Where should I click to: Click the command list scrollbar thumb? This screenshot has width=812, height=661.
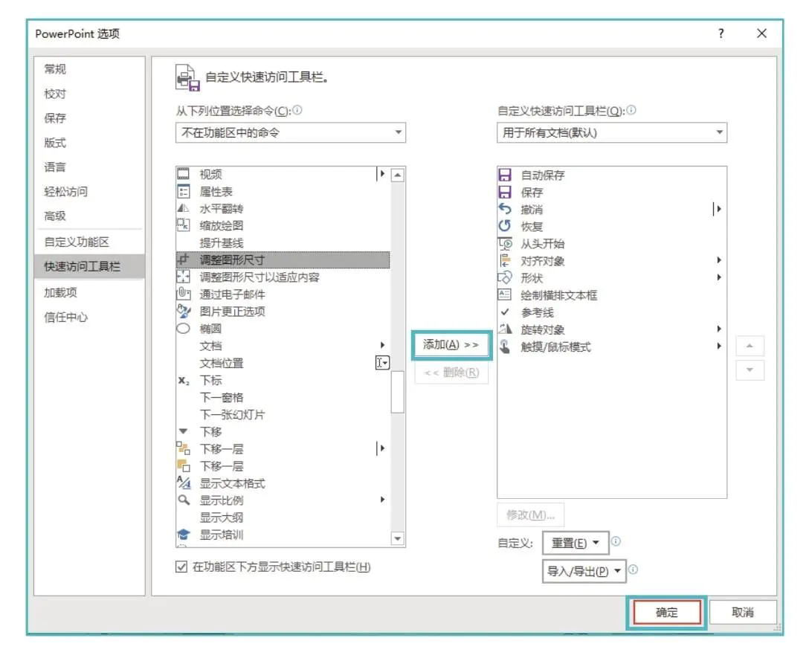[x=397, y=392]
